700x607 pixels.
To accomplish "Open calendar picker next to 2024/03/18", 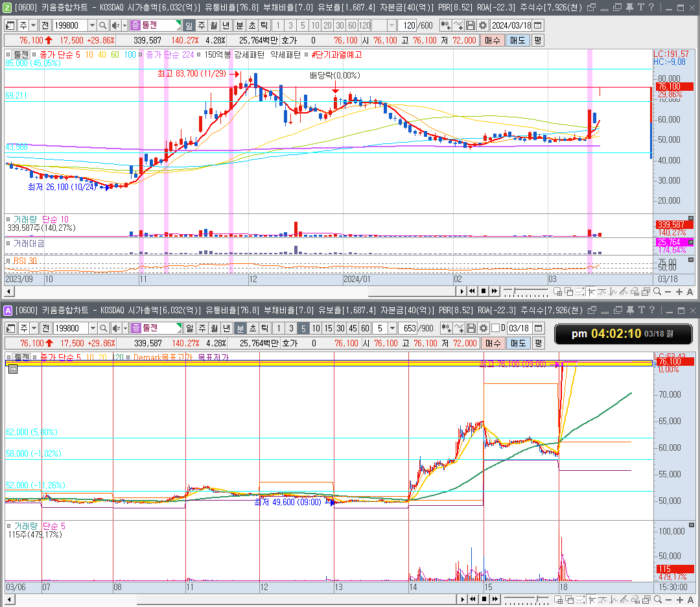I will point(538,25).
